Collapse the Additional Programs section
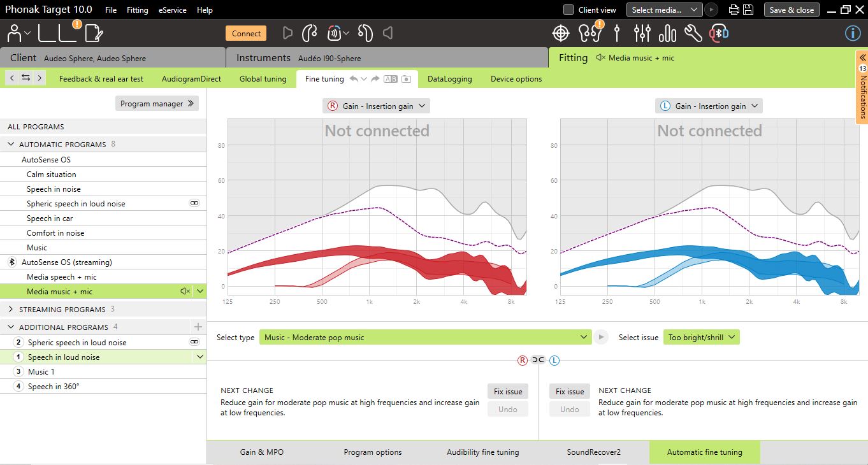Image resolution: width=868 pixels, height=465 pixels. [11, 327]
